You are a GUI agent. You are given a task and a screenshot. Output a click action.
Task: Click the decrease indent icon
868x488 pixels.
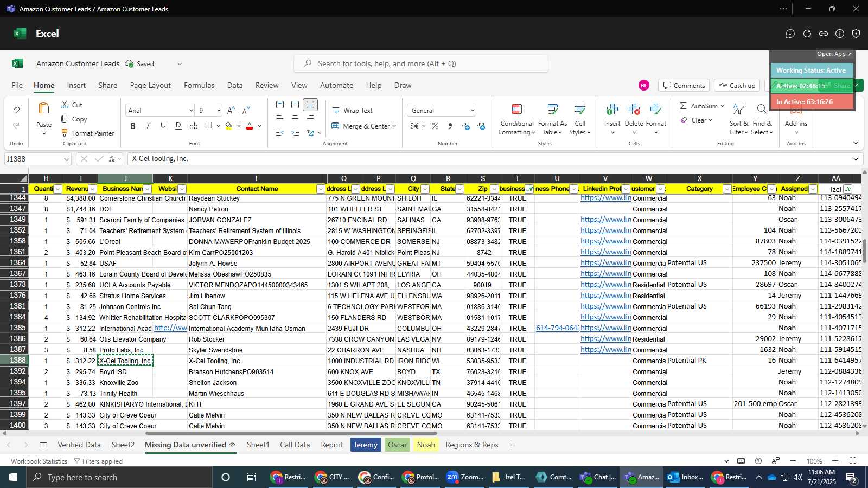(x=280, y=132)
